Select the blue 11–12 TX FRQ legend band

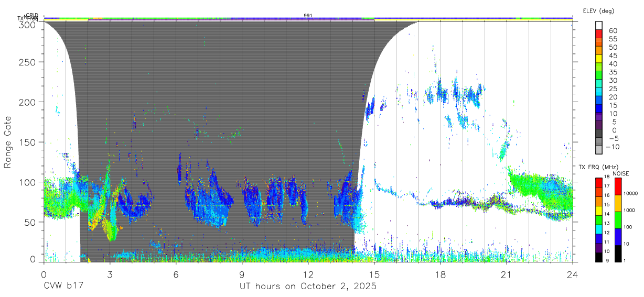(x=599, y=238)
